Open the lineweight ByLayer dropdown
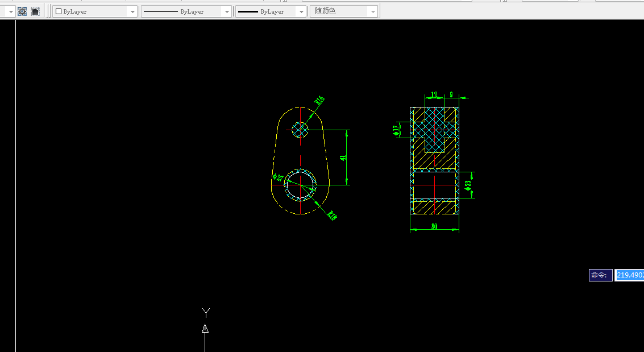The height and width of the screenshot is (352, 644). point(271,11)
